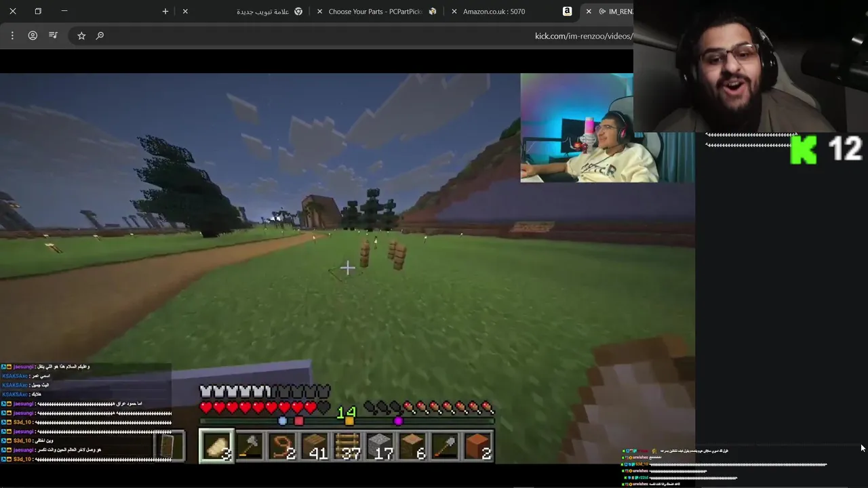Click the streamer's inset webcam feed
868x488 pixels.
[576, 128]
